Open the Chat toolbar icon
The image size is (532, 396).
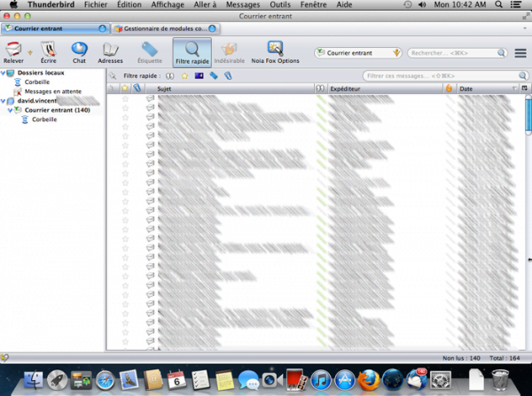click(79, 50)
